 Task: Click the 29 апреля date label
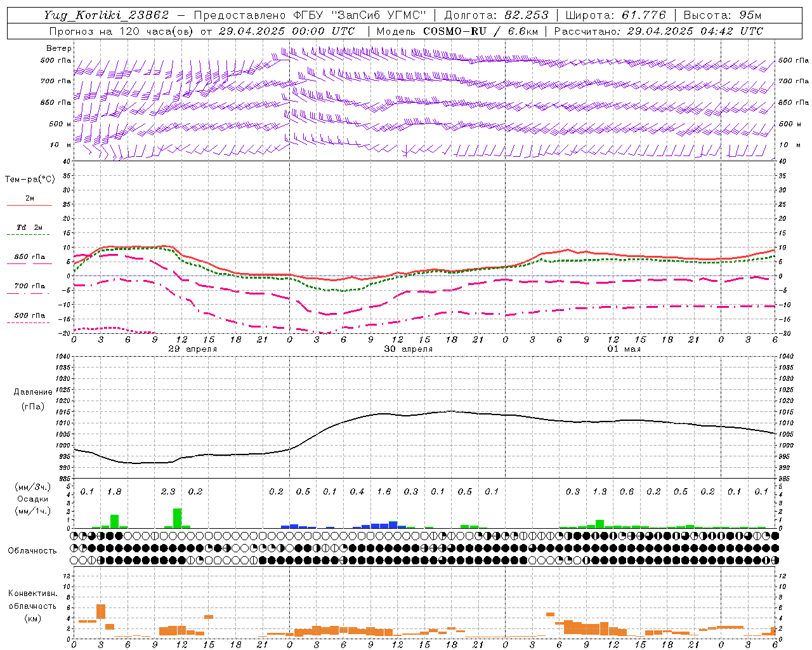point(193,349)
